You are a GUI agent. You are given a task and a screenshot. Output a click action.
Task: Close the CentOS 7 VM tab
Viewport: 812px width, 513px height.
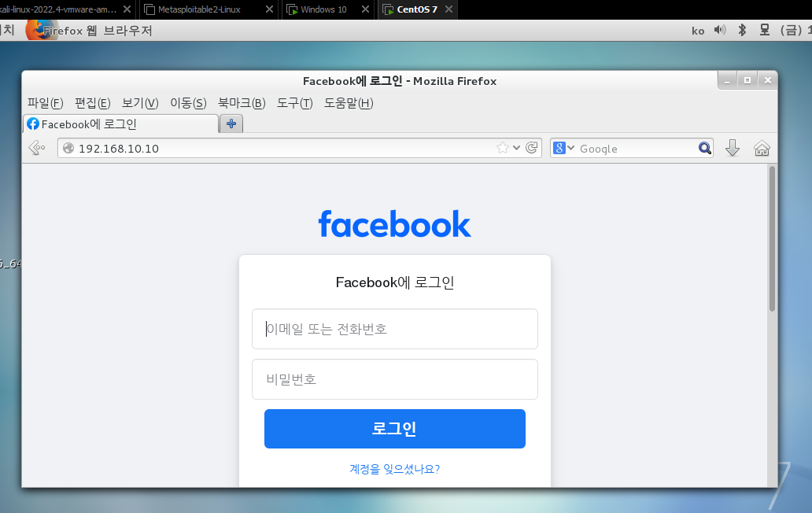pyautogui.click(x=448, y=9)
